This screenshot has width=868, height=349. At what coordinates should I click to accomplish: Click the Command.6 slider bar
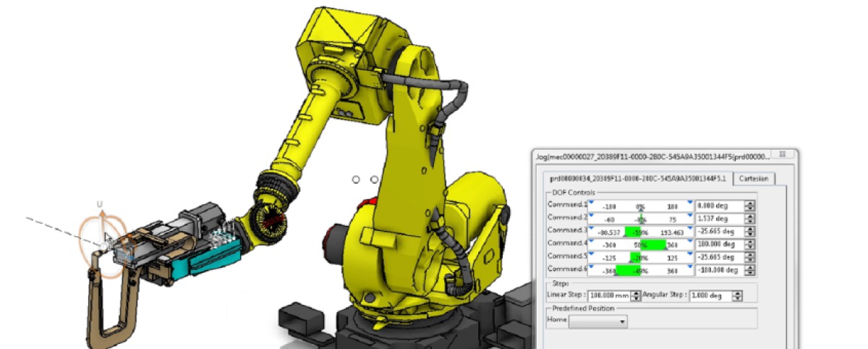coord(640,271)
